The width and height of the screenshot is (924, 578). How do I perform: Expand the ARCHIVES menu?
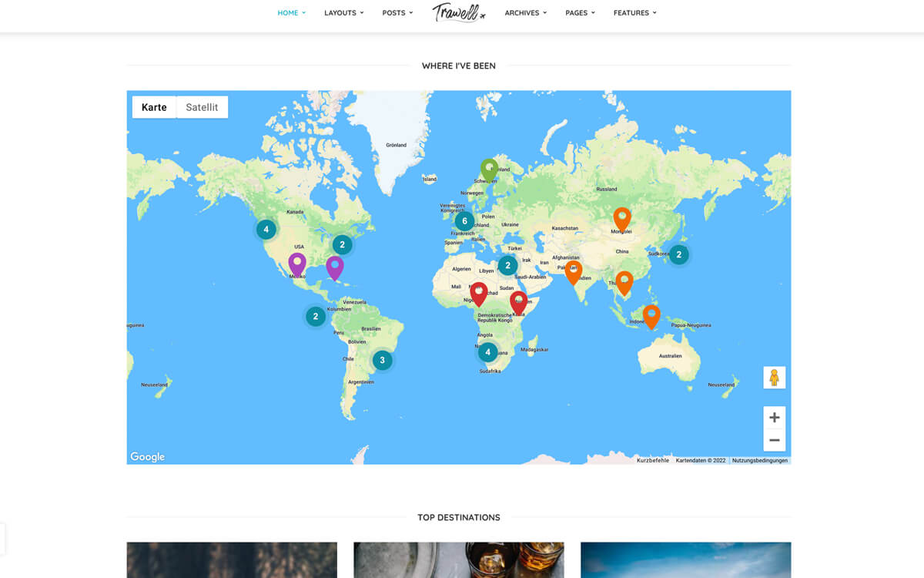point(526,13)
